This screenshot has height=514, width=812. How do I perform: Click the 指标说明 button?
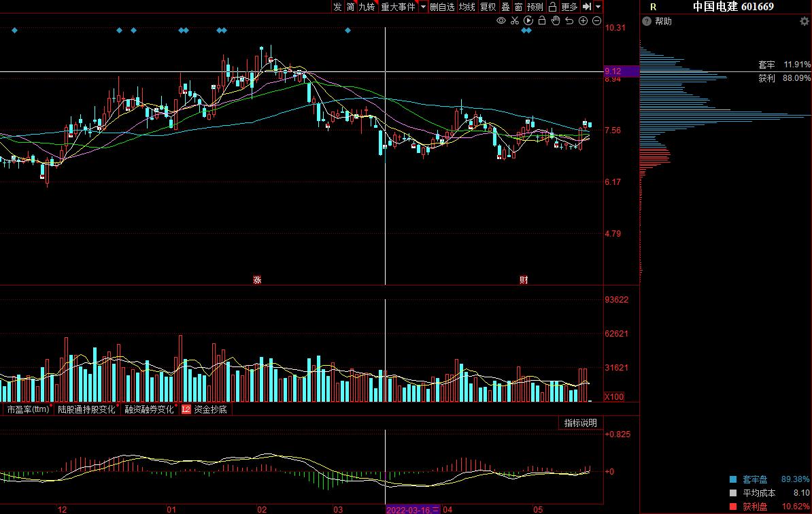pyautogui.click(x=580, y=423)
